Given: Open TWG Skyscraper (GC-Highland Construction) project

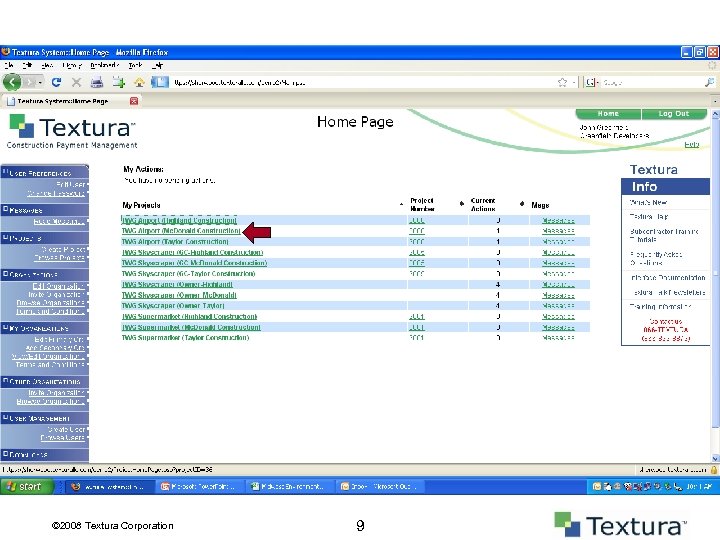Looking at the screenshot, I should [192, 253].
